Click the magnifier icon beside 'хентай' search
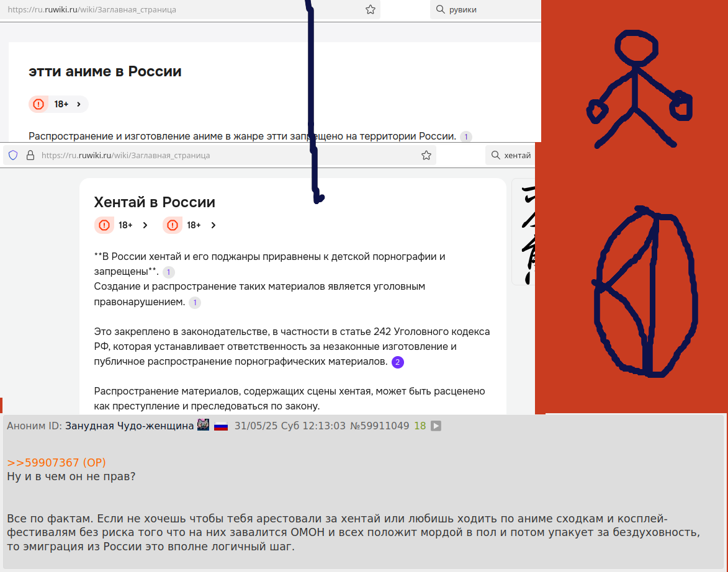The height and width of the screenshot is (572, 728). 496,155
